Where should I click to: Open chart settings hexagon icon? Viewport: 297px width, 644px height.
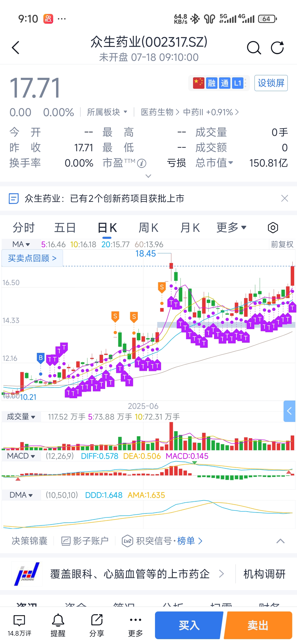(x=273, y=228)
